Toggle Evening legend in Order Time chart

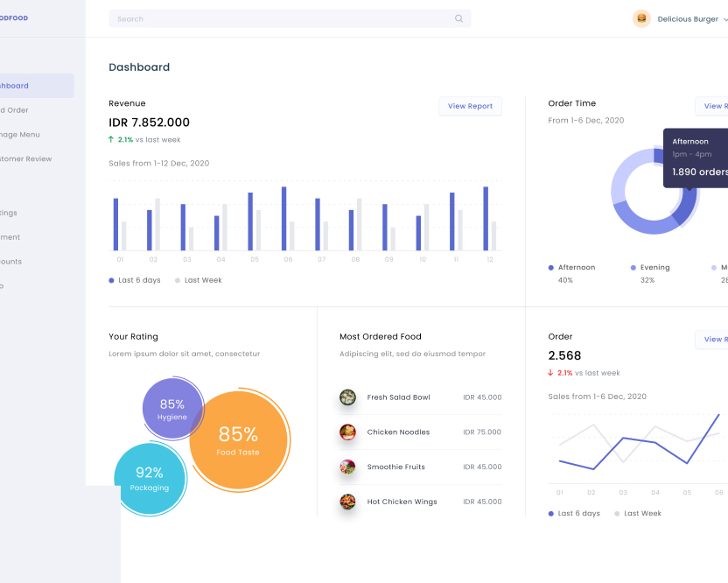(x=650, y=268)
